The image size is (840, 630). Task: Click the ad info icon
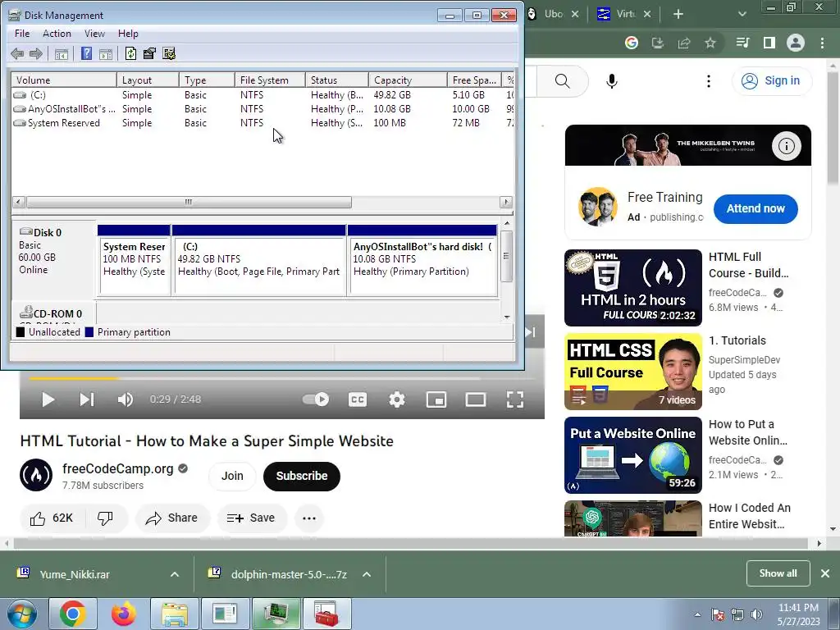click(x=787, y=146)
